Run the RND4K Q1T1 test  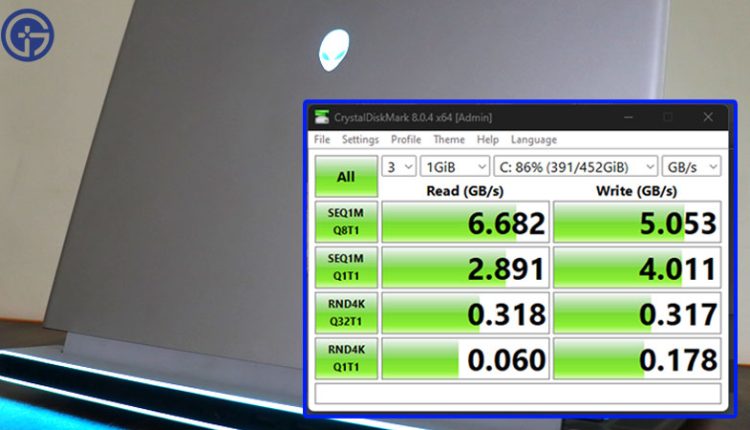coord(346,358)
